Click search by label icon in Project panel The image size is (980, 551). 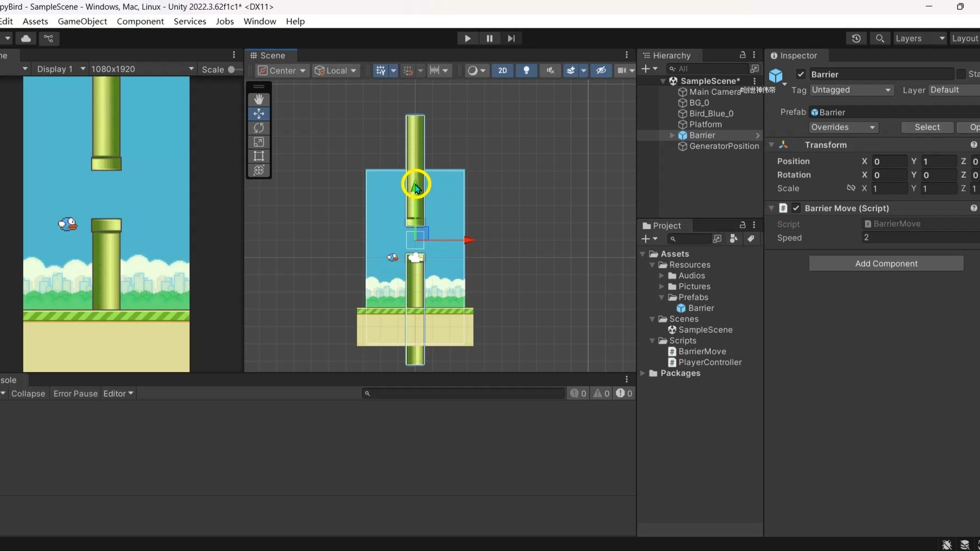click(x=751, y=238)
